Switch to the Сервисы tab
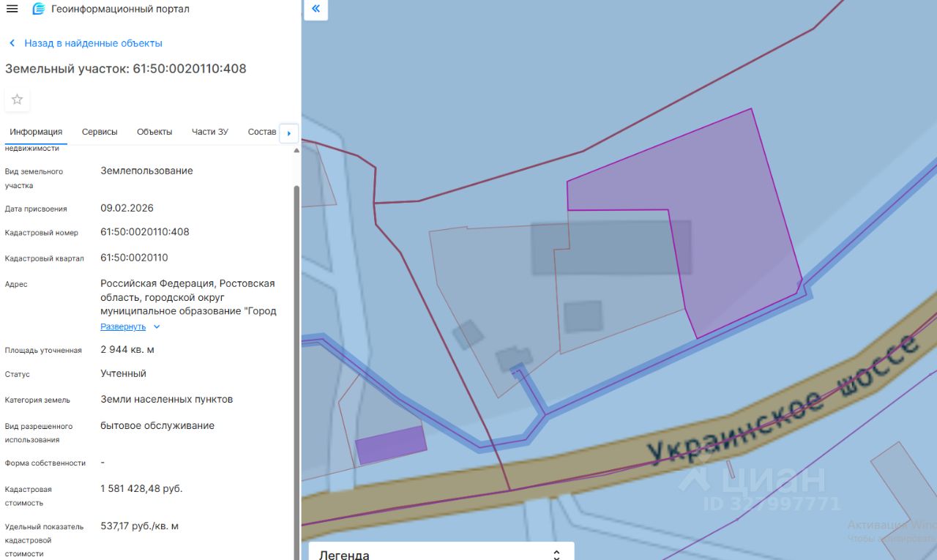The image size is (937, 560). 100,132
